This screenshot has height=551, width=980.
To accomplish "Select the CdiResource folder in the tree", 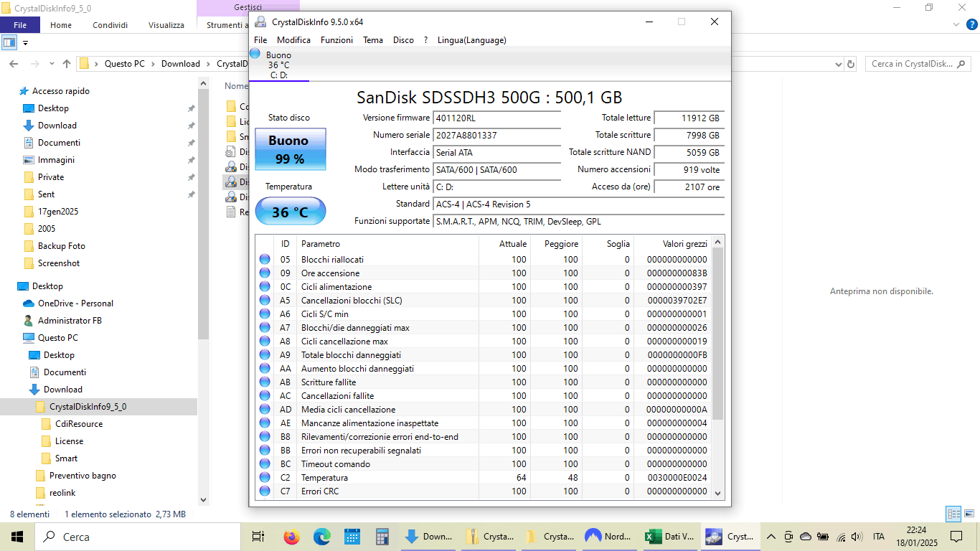I will click(79, 424).
